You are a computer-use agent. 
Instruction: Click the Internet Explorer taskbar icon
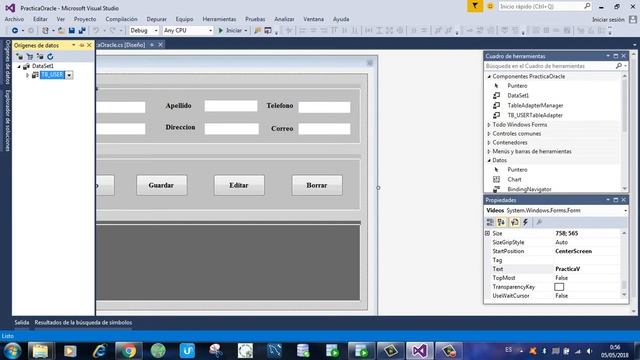(x=100, y=351)
